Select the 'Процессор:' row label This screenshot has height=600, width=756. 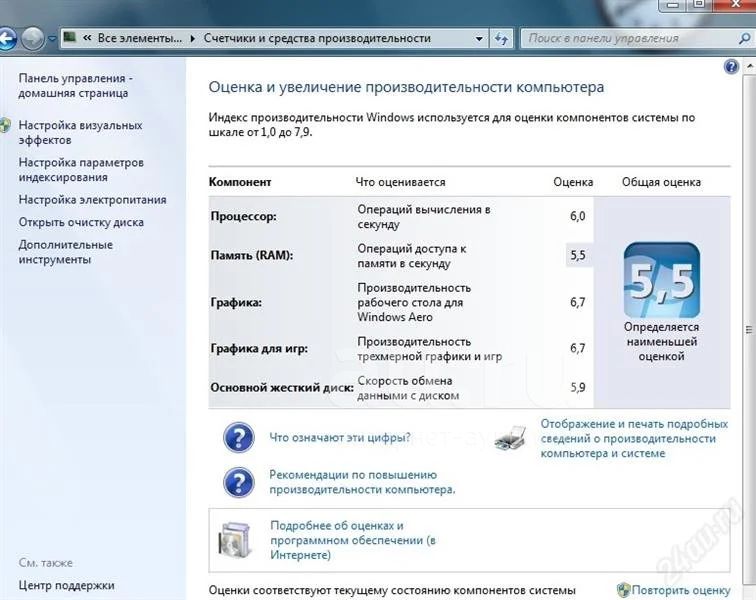coord(243,217)
